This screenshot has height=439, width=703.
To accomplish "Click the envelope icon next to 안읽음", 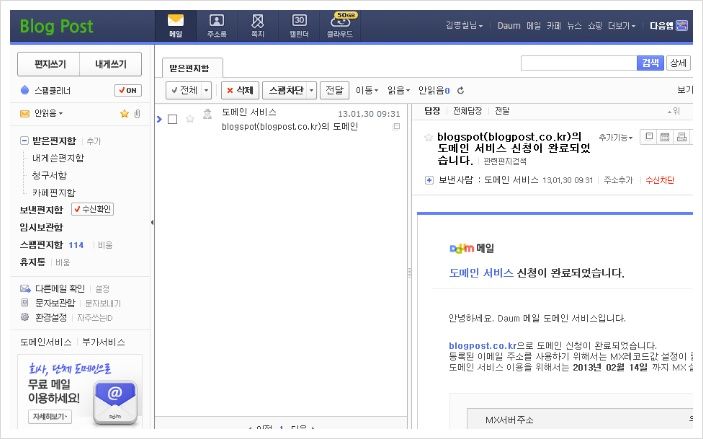I will pos(25,113).
